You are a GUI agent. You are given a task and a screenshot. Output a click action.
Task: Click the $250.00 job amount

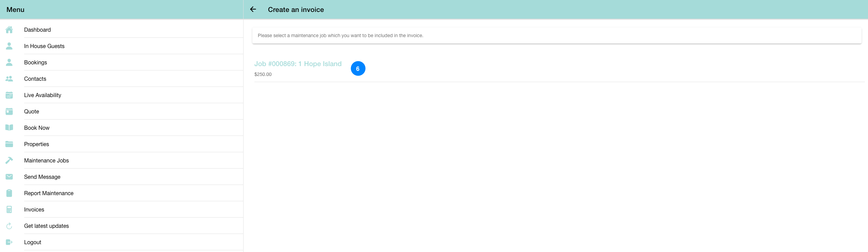click(x=263, y=74)
